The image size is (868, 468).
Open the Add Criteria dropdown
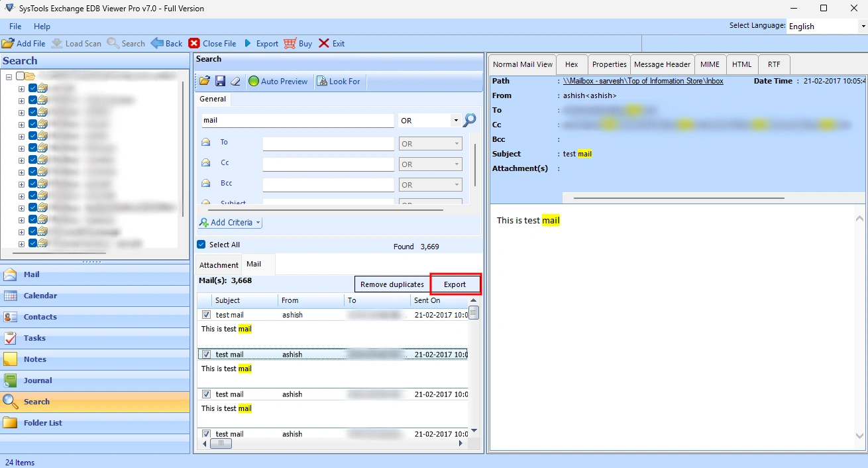(231, 223)
